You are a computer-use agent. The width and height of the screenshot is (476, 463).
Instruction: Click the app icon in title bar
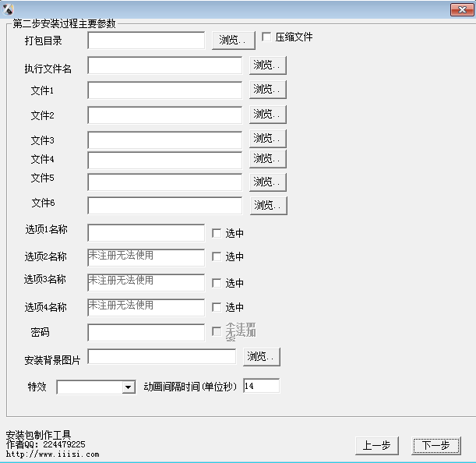tap(9, 9)
